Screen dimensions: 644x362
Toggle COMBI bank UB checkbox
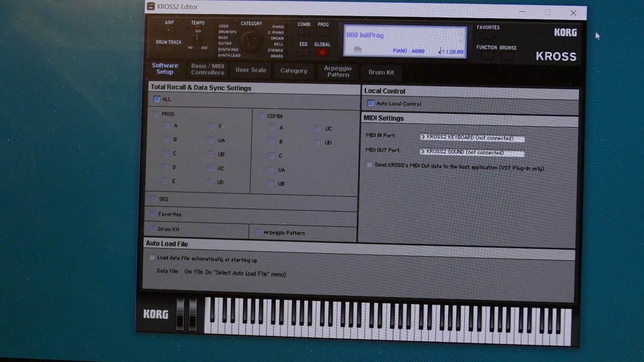click(271, 184)
